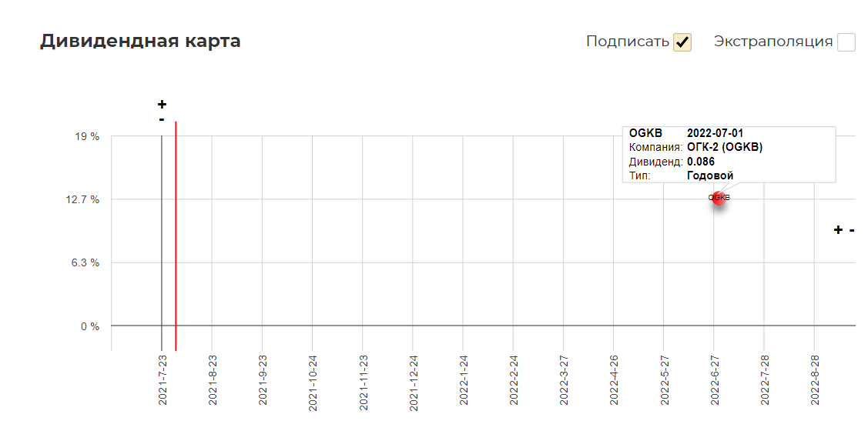868x421 pixels.
Task: Click the plus icon at the chart's right edge
Action: pyautogui.click(x=838, y=229)
